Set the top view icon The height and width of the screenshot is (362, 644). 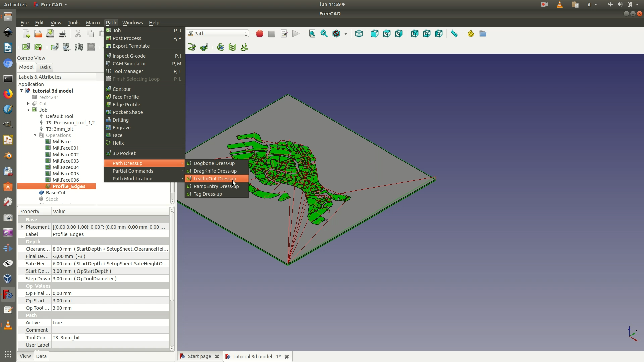pyautogui.click(x=387, y=34)
